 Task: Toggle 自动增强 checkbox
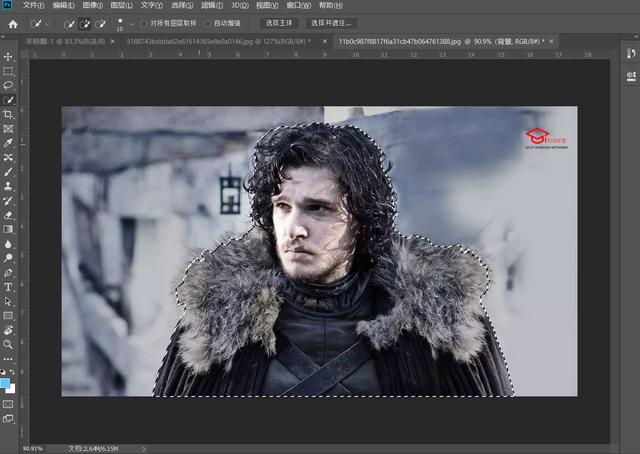(x=207, y=24)
